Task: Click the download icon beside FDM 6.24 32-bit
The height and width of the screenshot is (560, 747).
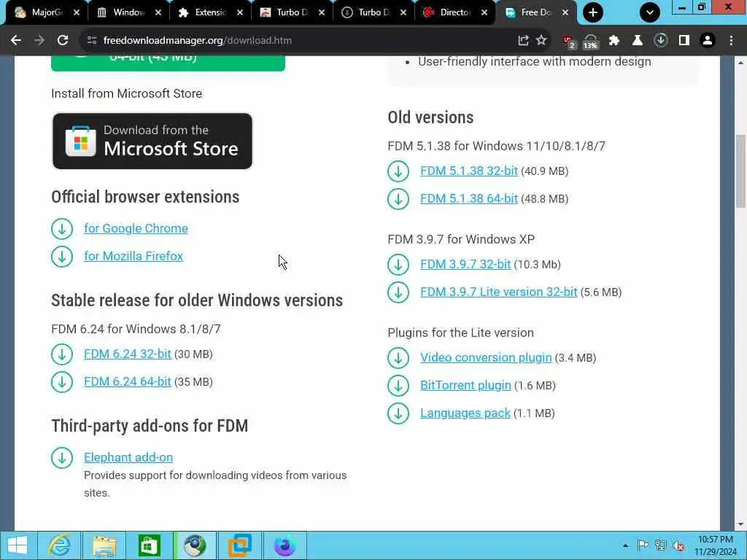Action: click(x=62, y=354)
